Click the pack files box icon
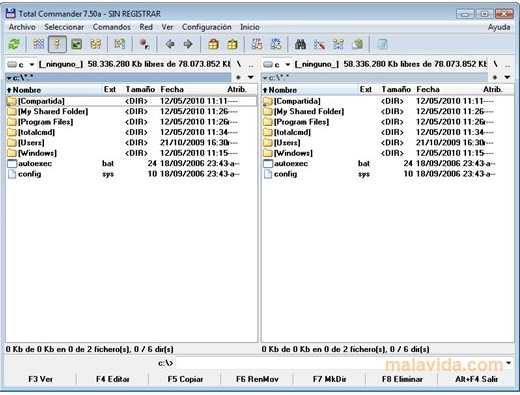This screenshot has height=395, width=520. pos(213,44)
